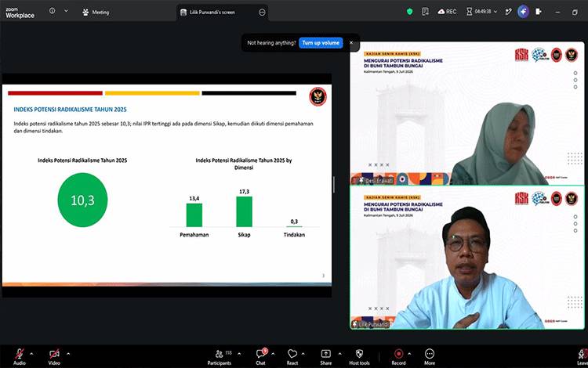This screenshot has width=588, height=368.
Task: Expand audio options arrow next to Audio
Action: pyautogui.click(x=31, y=353)
